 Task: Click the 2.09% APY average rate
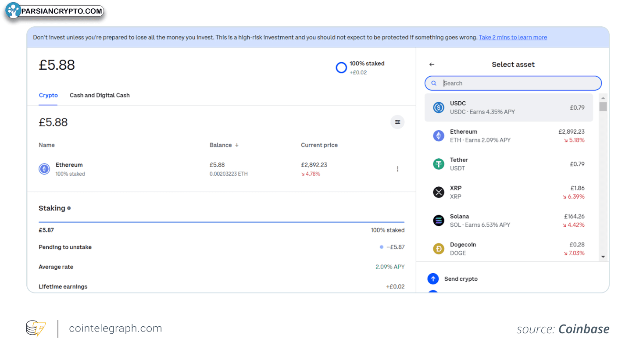coord(390,267)
